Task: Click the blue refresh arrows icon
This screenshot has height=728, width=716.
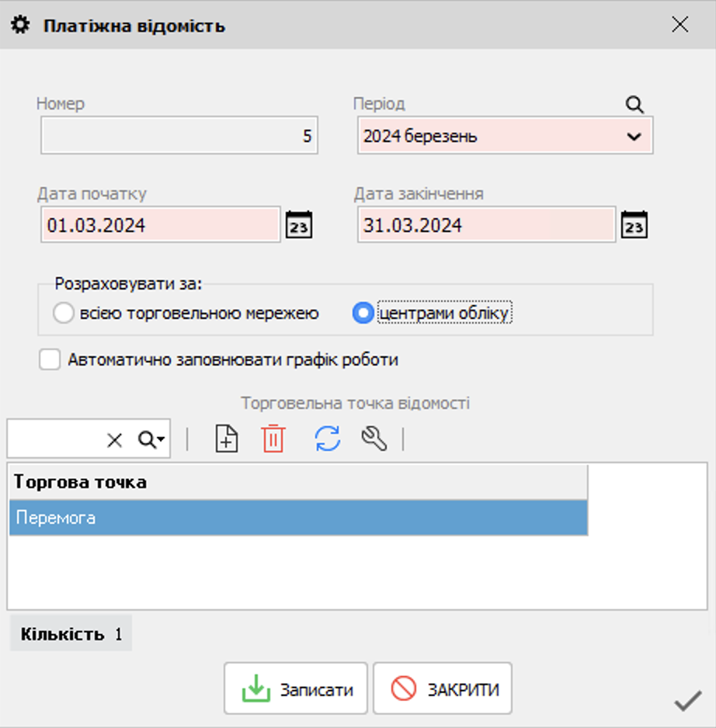Action: pyautogui.click(x=328, y=439)
